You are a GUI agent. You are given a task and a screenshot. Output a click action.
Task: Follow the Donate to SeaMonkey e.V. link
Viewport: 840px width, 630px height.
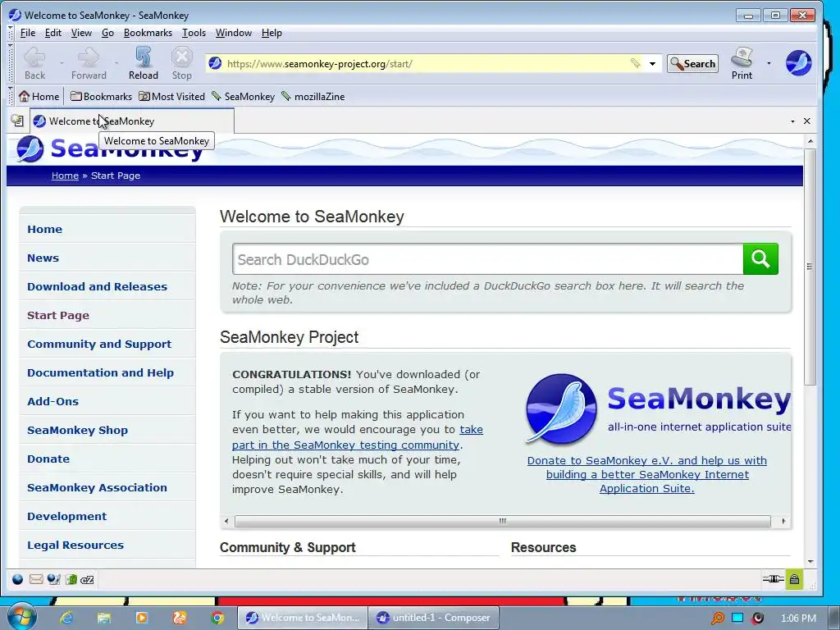(x=646, y=474)
